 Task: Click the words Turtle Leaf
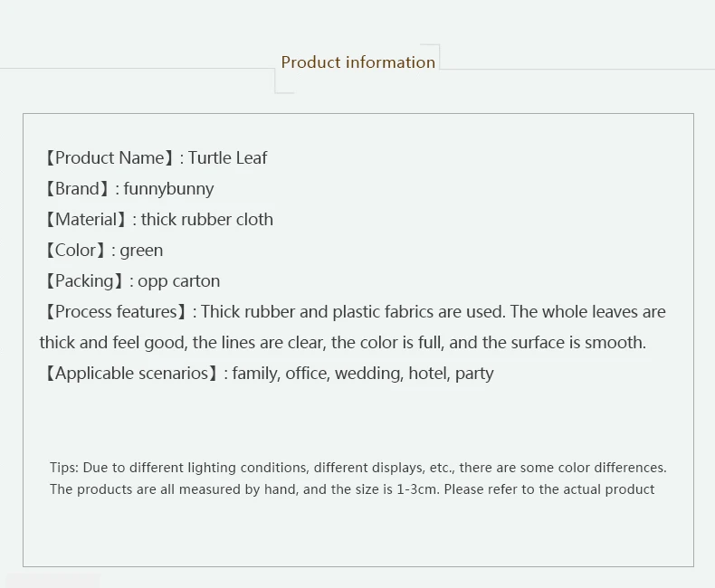point(227,158)
